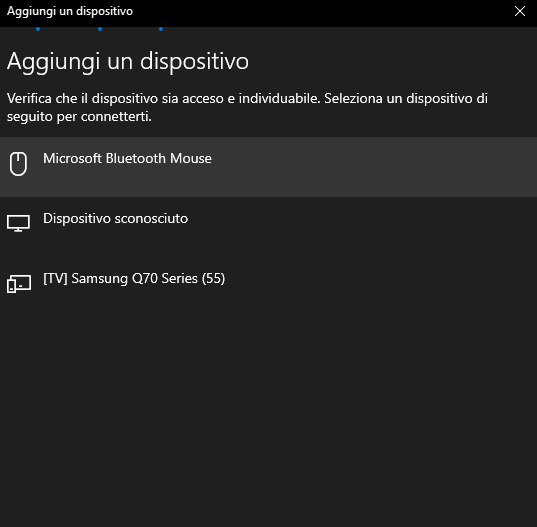This screenshot has height=527, width=537.
Task: Click the large Aggiungi un dispositivo heading
Action: tap(128, 62)
